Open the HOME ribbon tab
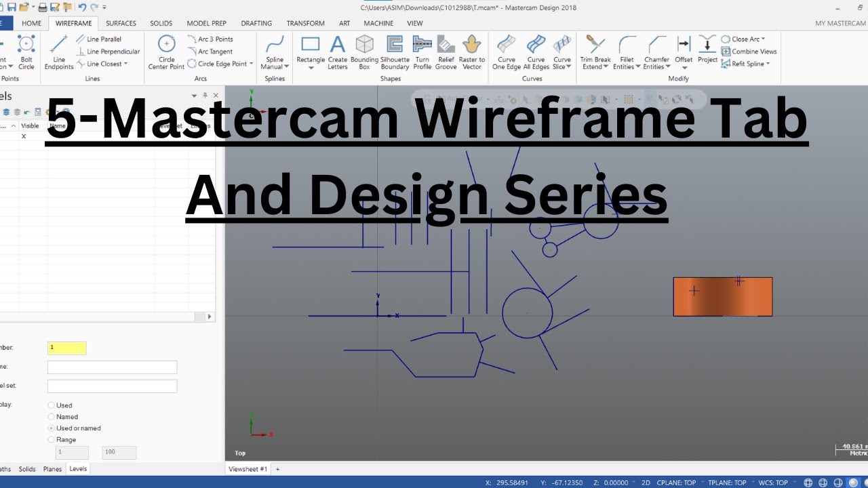 pyautogui.click(x=32, y=23)
